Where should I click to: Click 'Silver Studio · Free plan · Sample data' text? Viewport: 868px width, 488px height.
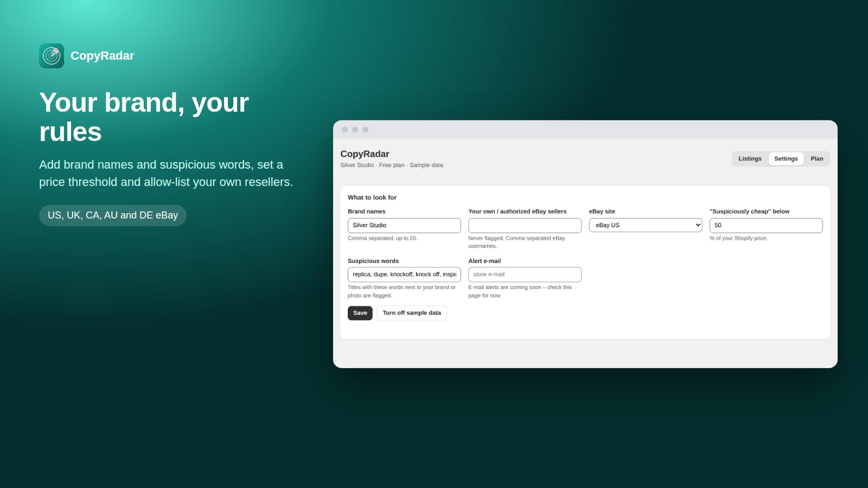pyautogui.click(x=392, y=165)
